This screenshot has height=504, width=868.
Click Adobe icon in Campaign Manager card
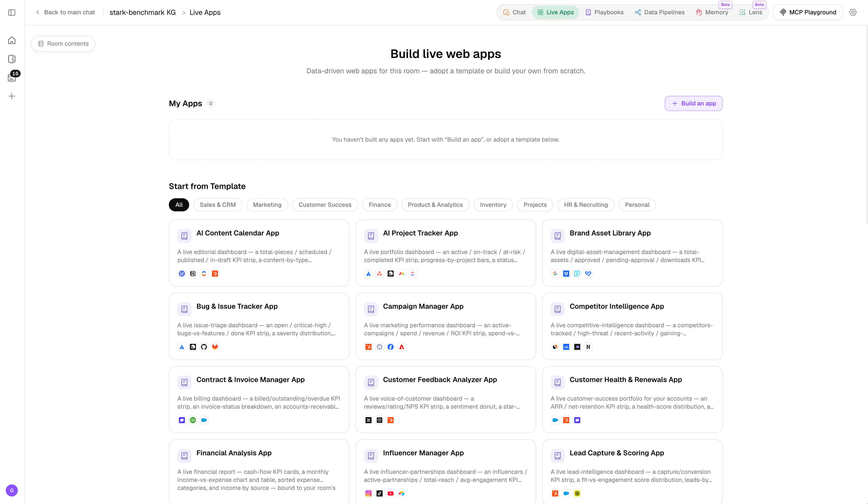pyautogui.click(x=402, y=347)
